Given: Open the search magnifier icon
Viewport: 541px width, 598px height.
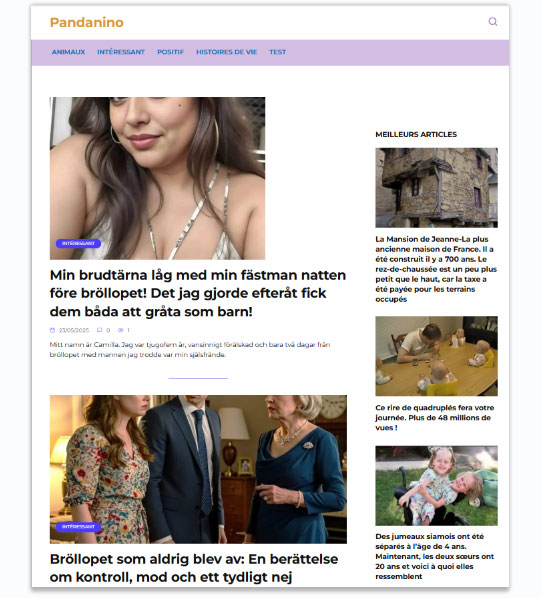Looking at the screenshot, I should click(493, 22).
